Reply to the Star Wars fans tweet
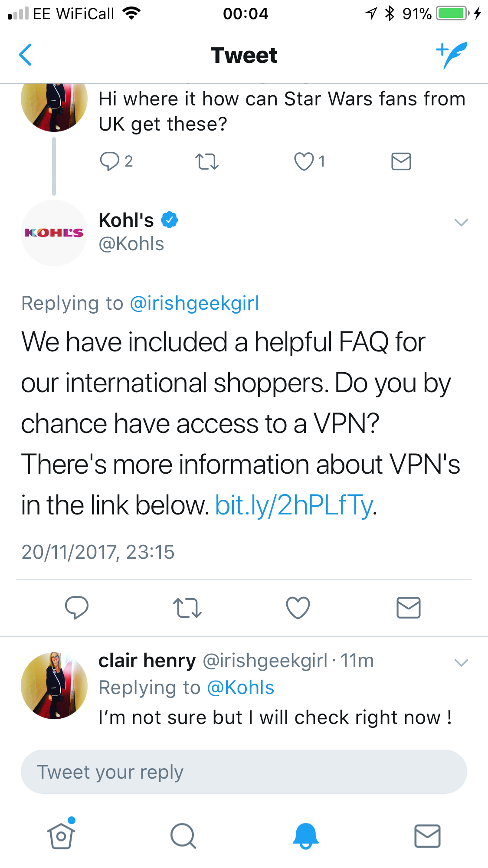The width and height of the screenshot is (488, 868). point(109,161)
